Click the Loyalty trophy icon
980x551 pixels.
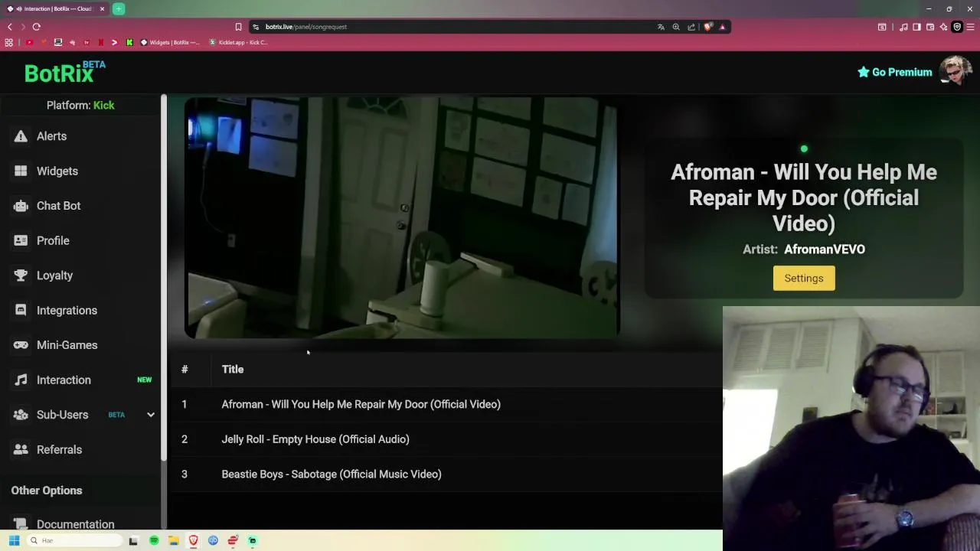tap(21, 275)
